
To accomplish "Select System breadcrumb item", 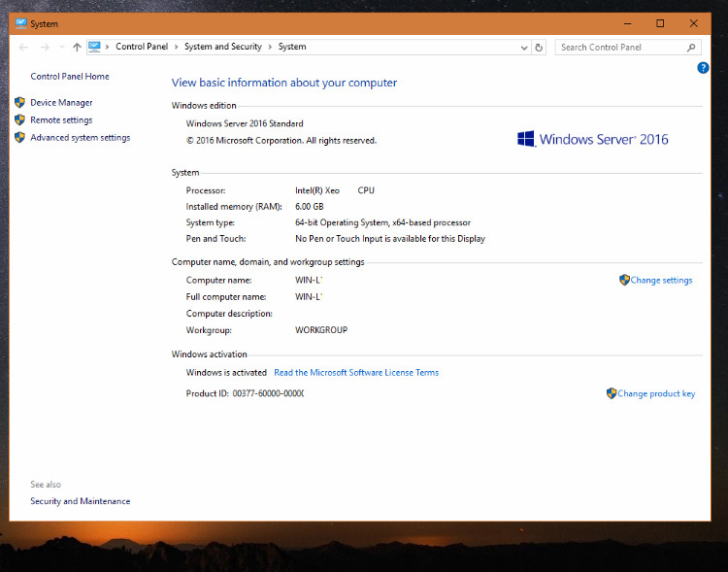I will pyautogui.click(x=292, y=47).
